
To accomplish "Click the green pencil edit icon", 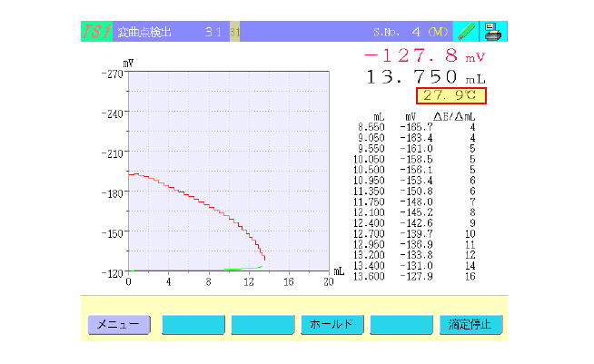I will 466,32.
